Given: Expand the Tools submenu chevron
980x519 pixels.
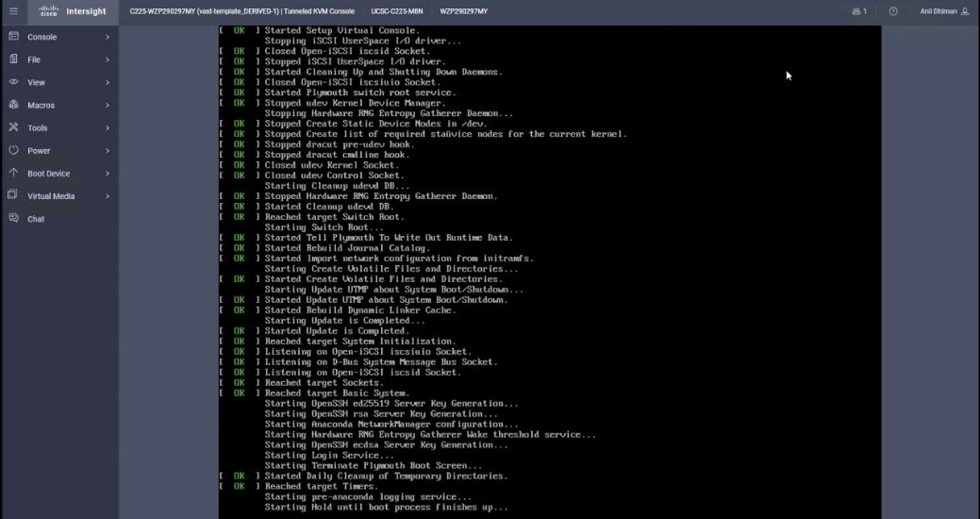Looking at the screenshot, I should coord(108,127).
